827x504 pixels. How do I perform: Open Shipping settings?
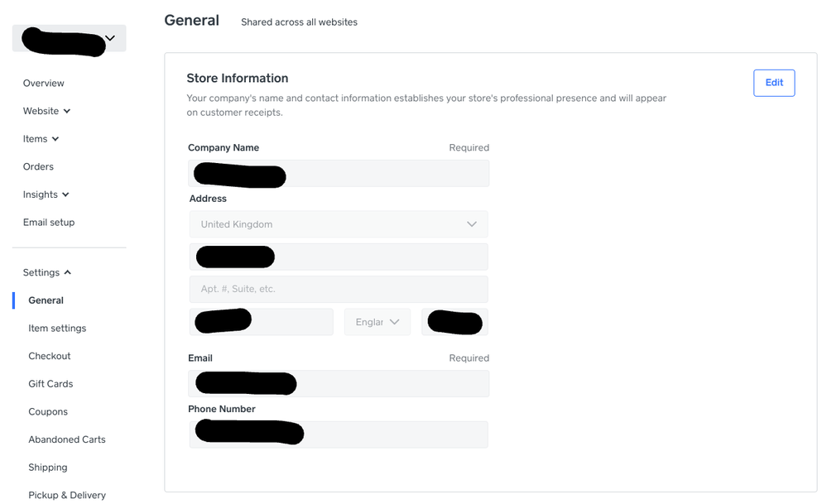pos(48,467)
